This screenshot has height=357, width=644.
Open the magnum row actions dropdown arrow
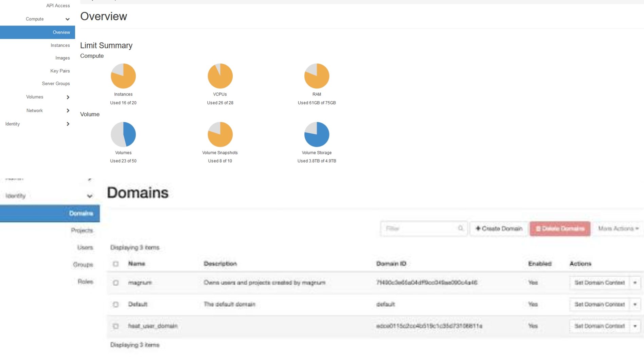[x=635, y=283]
